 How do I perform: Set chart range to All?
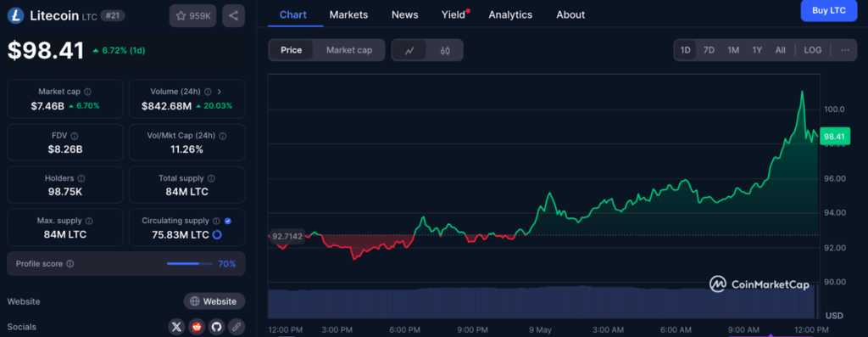780,50
